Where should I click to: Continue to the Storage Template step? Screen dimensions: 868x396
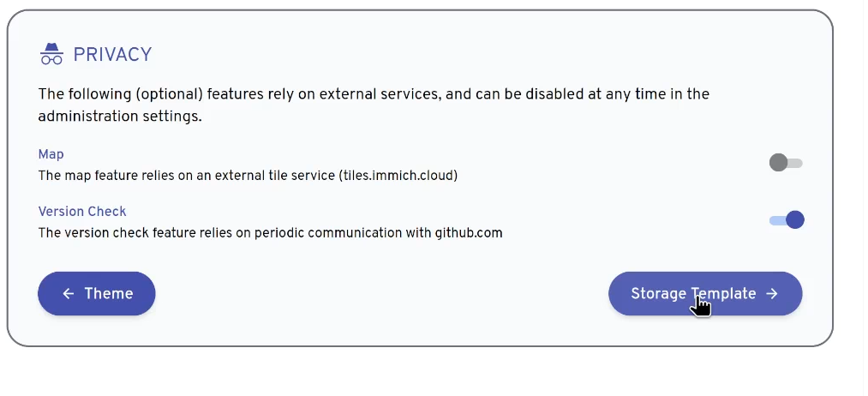705,293
